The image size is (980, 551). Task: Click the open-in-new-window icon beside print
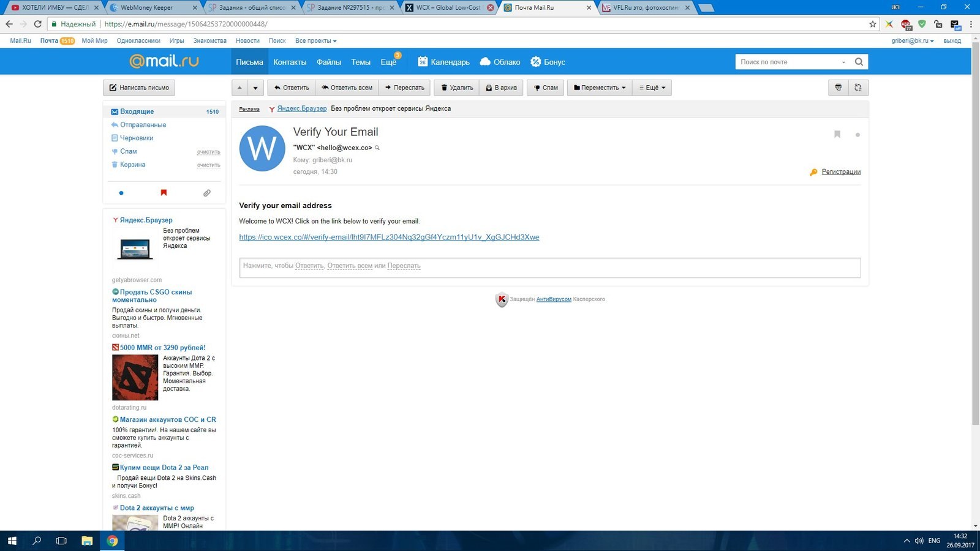point(858,88)
